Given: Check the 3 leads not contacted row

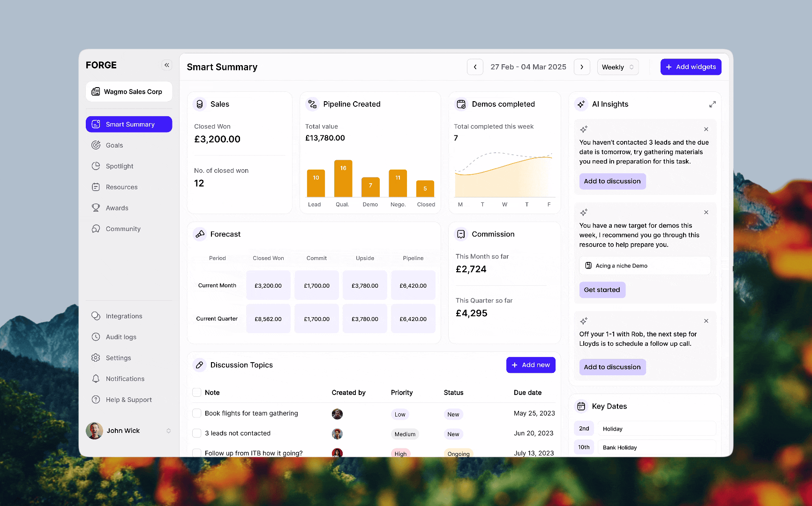Looking at the screenshot, I should (x=197, y=433).
